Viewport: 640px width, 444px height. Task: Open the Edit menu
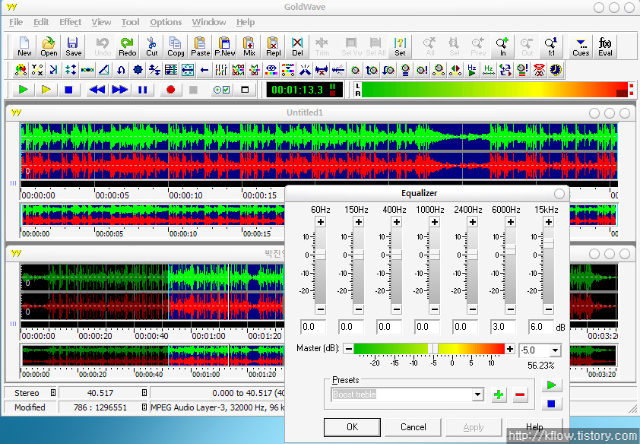[x=41, y=22]
